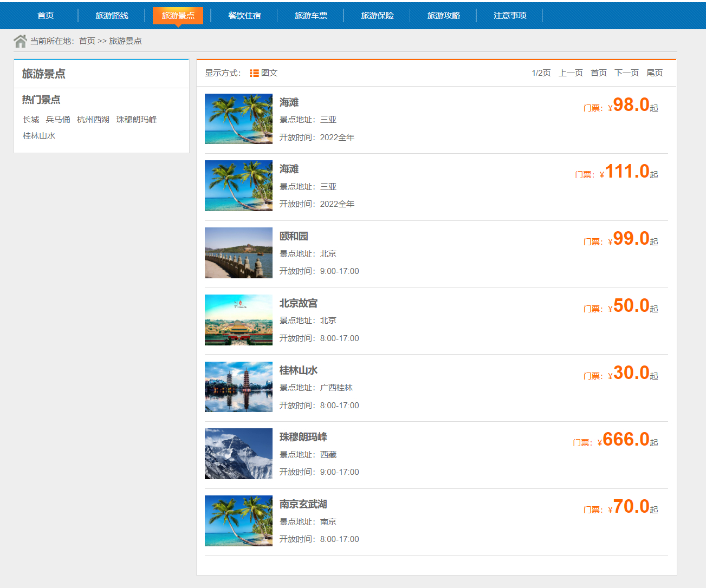Click 首页 in the pagination controls
The image size is (706, 588).
pyautogui.click(x=599, y=72)
